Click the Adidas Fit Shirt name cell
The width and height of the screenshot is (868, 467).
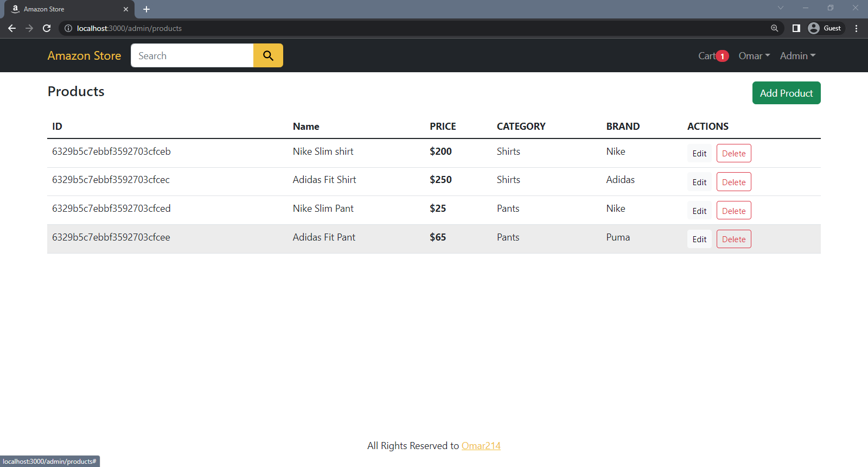click(324, 180)
